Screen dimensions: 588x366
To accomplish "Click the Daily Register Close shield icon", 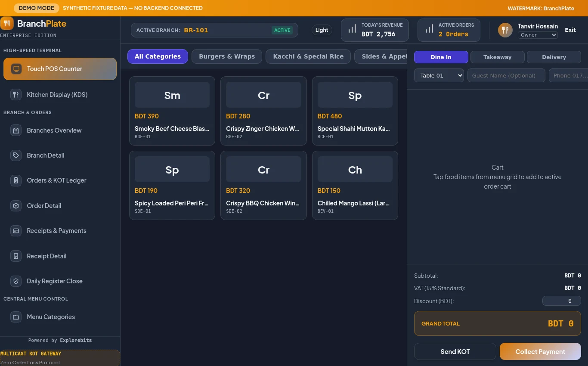I will [16, 281].
